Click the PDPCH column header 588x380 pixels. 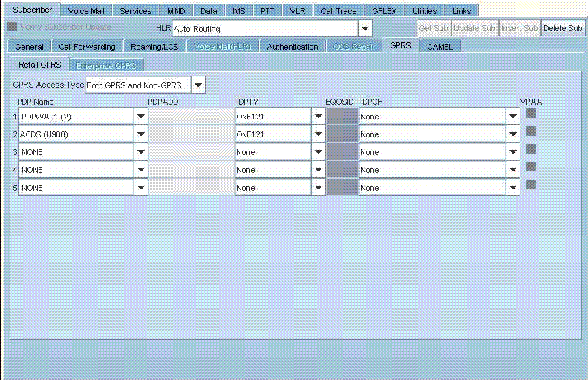tap(370, 102)
